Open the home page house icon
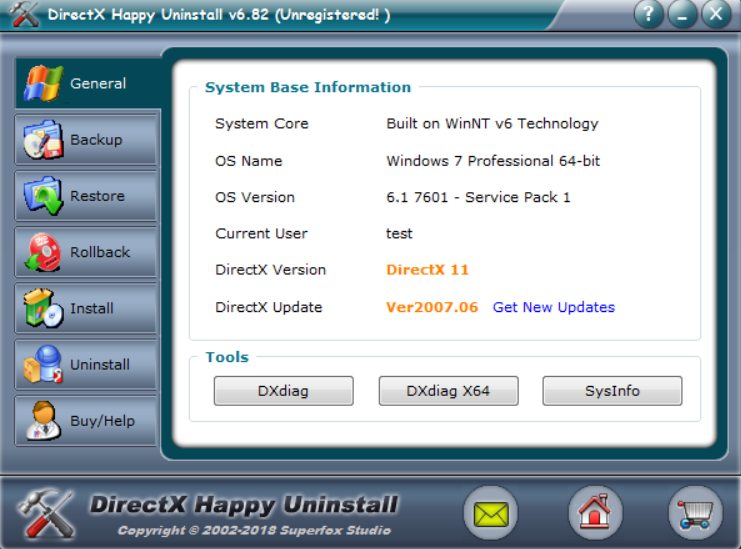Image resolution: width=741 pixels, height=549 pixels. click(595, 515)
